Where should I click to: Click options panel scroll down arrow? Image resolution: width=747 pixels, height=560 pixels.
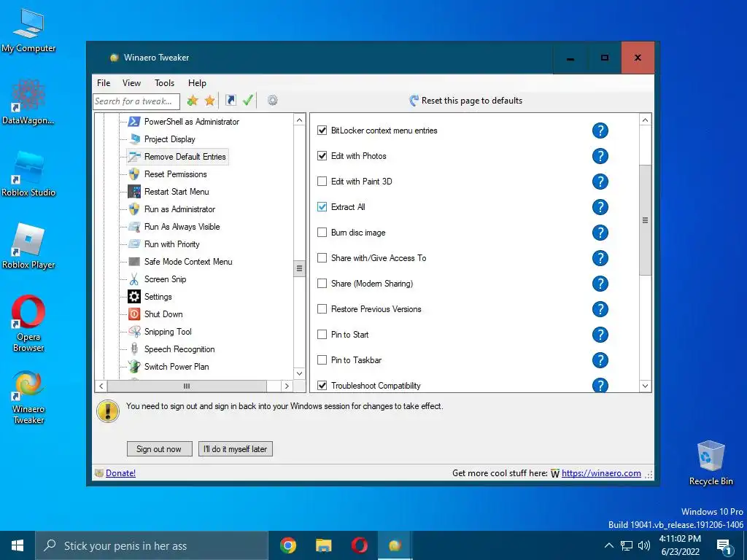click(645, 386)
